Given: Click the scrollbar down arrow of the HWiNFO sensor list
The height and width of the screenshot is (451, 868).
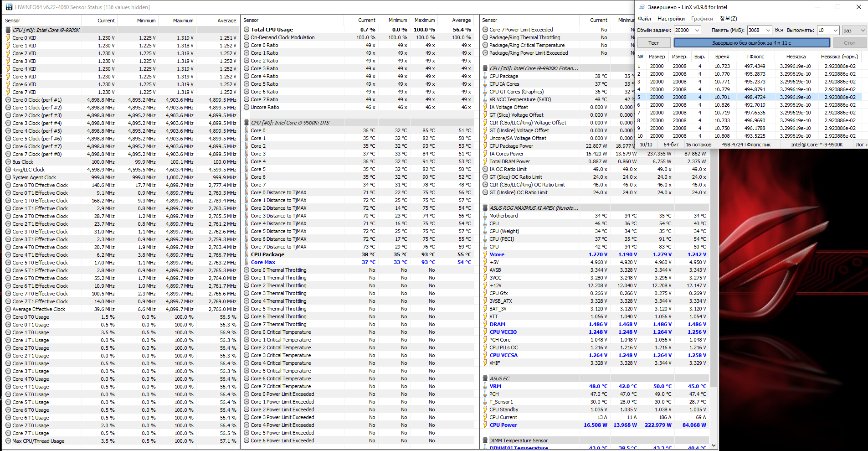Looking at the screenshot, I should 714,446.
